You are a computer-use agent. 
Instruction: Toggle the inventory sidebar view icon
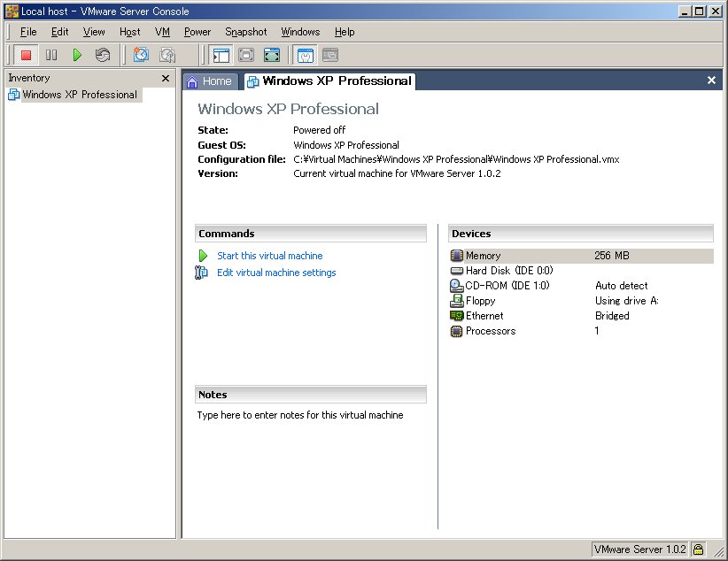coord(221,55)
